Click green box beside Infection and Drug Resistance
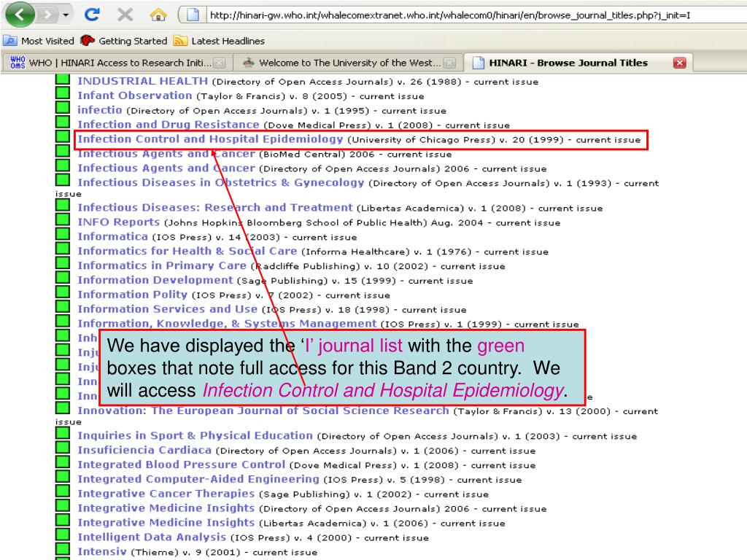Image resolution: width=747 pixels, height=560 pixels. pos(63,122)
